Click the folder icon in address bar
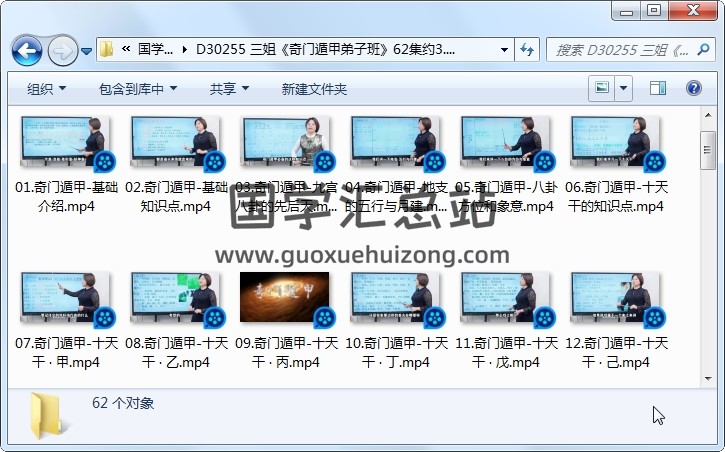Image resolution: width=725 pixels, height=452 pixels. 107,49
